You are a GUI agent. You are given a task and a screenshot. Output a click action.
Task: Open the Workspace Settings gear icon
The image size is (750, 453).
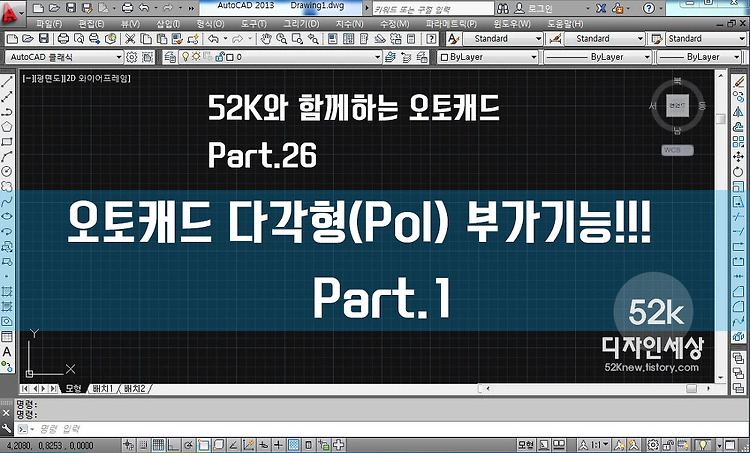132,57
